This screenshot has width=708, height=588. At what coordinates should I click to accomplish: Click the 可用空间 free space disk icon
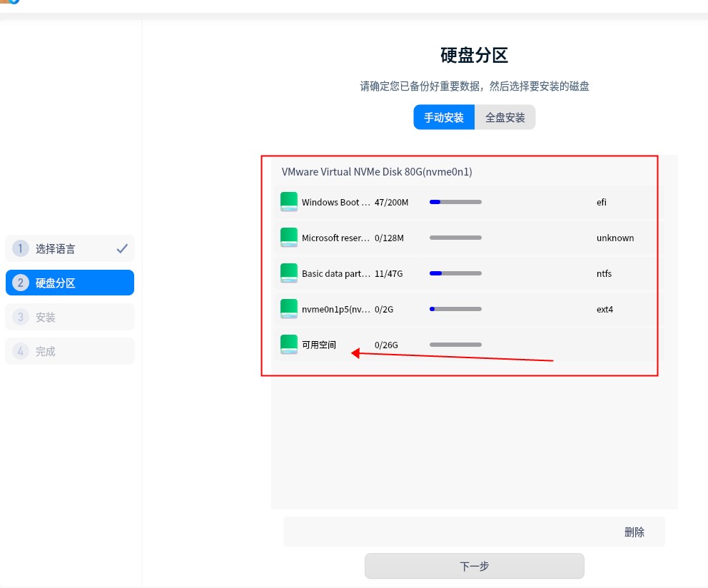tap(288, 345)
